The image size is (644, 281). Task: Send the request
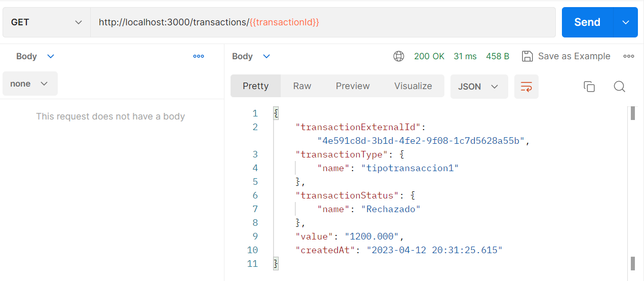(x=587, y=22)
